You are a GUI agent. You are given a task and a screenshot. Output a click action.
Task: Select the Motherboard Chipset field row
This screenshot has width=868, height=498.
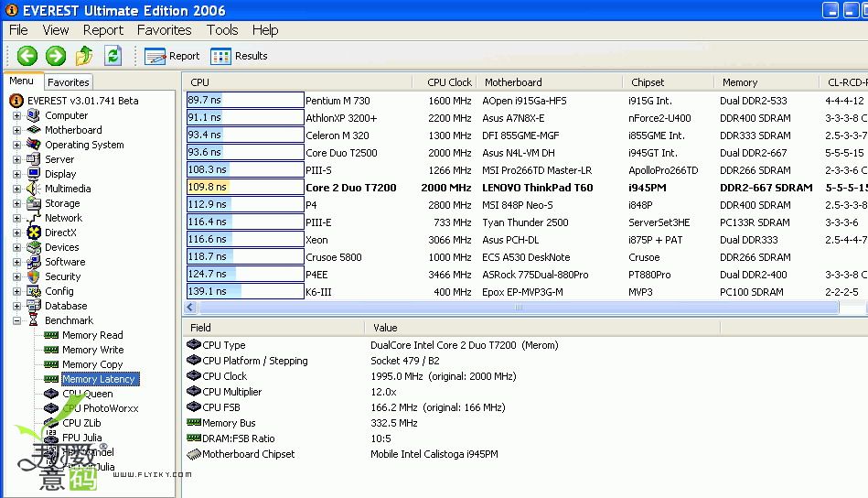coord(342,454)
